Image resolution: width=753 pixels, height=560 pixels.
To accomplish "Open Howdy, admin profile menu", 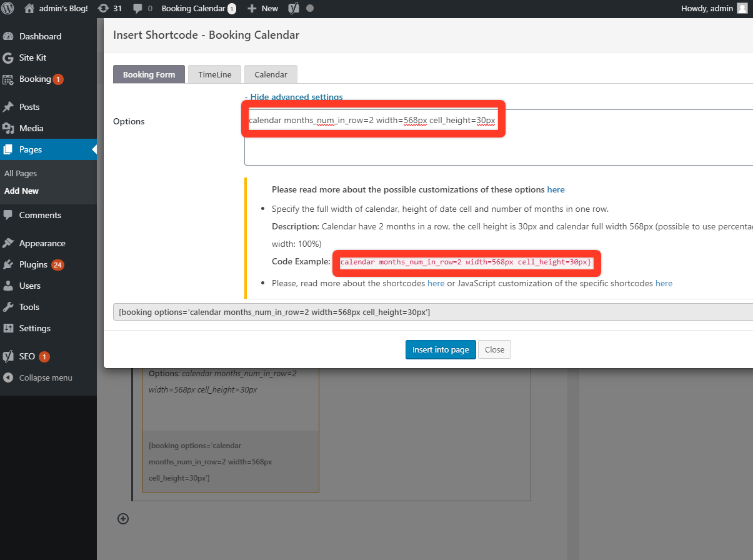I will [714, 9].
